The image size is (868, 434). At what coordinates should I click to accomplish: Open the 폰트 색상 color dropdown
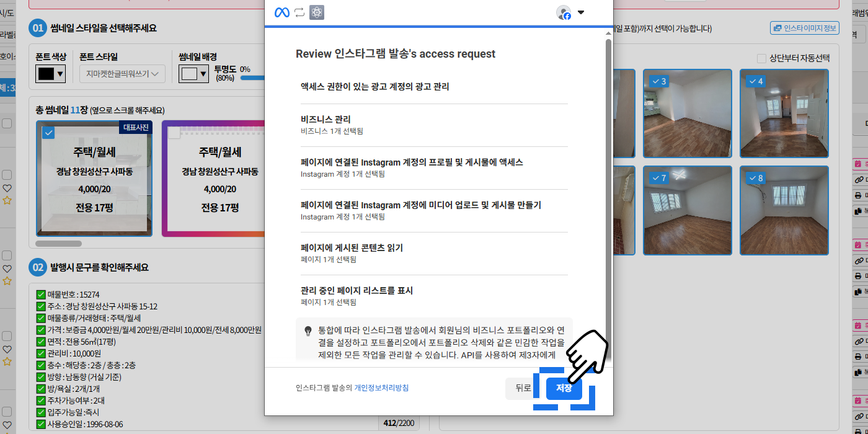51,74
